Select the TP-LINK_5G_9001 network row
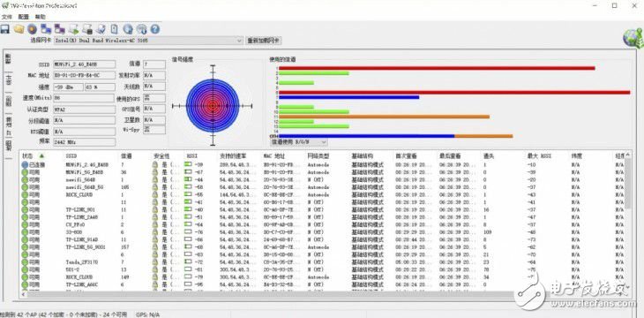Screen dimensions: 644x318 [x=322, y=247]
